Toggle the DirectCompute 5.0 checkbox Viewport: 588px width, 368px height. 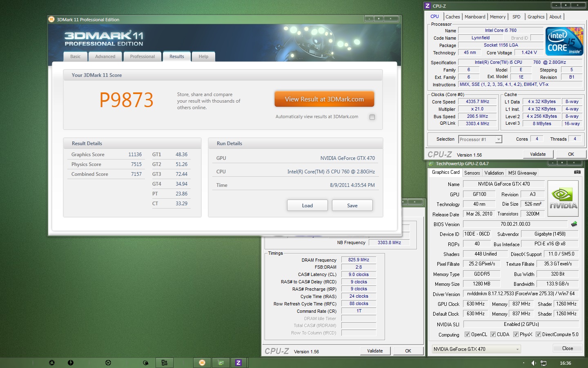[x=538, y=334]
